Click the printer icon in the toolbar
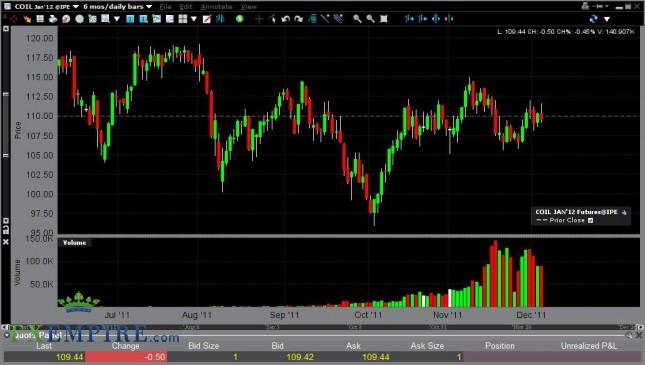 [x=53, y=19]
